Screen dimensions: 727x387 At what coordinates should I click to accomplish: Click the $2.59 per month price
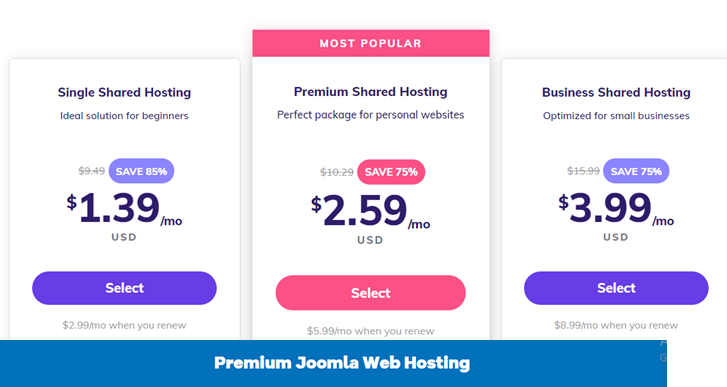click(x=370, y=212)
